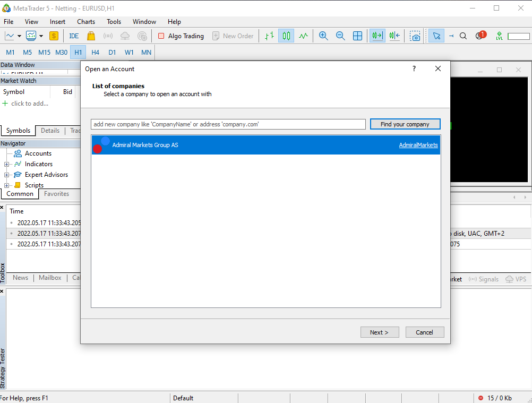The width and height of the screenshot is (532, 403).
Task: Click the VPS cloud icon
Action: click(x=125, y=36)
